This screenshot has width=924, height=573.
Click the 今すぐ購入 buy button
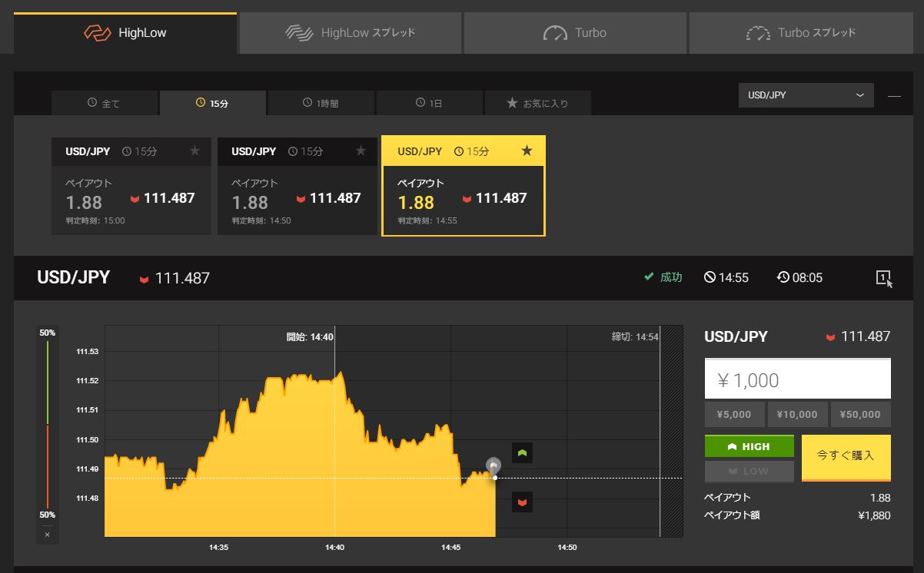pos(846,458)
